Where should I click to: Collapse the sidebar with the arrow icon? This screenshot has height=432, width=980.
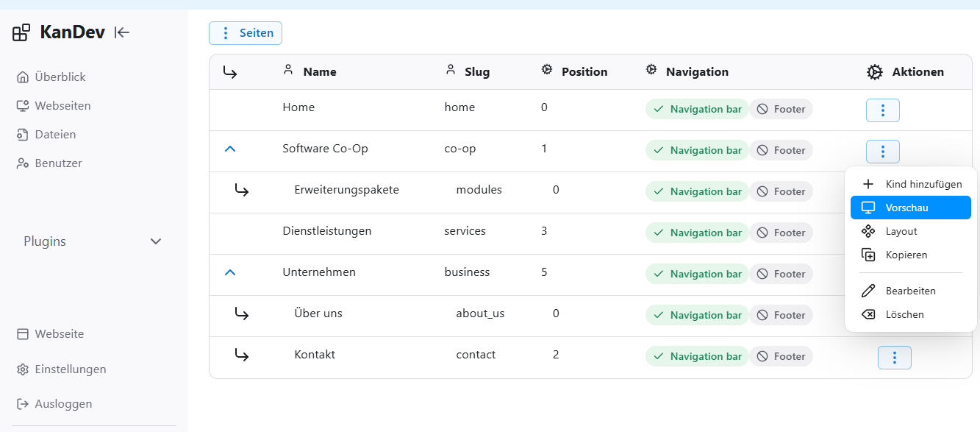tap(122, 32)
